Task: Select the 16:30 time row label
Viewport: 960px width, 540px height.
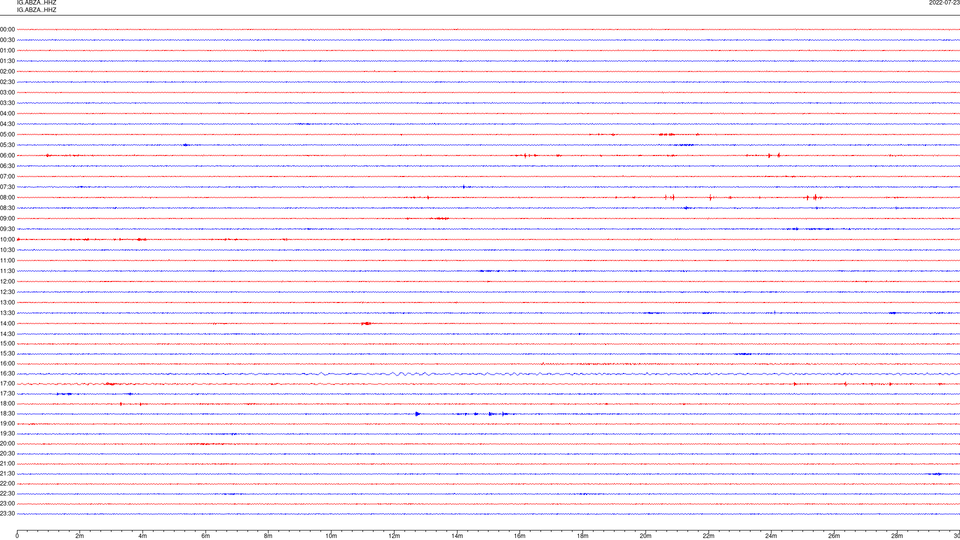Action: point(7,374)
